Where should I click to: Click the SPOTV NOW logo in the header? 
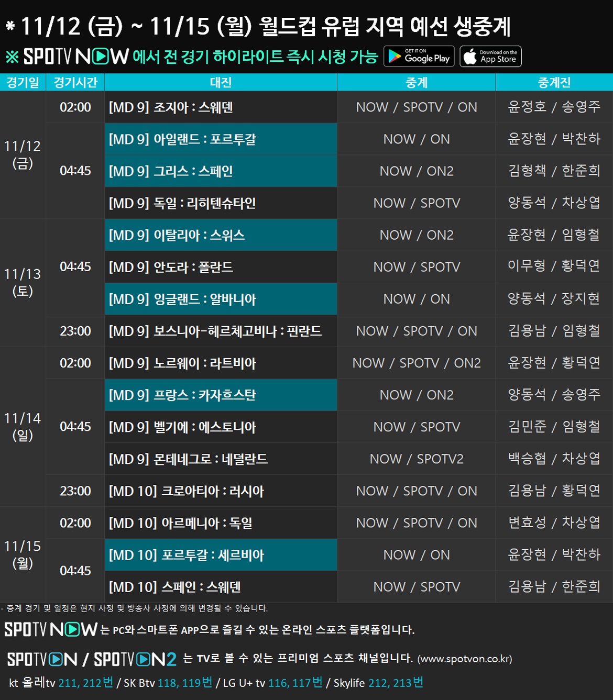(x=76, y=57)
